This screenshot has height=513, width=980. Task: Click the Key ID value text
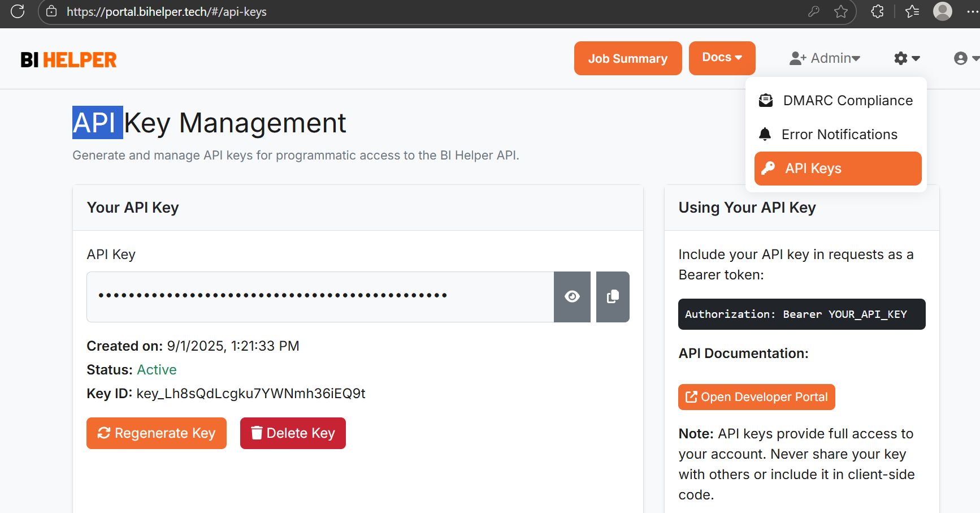pos(251,394)
